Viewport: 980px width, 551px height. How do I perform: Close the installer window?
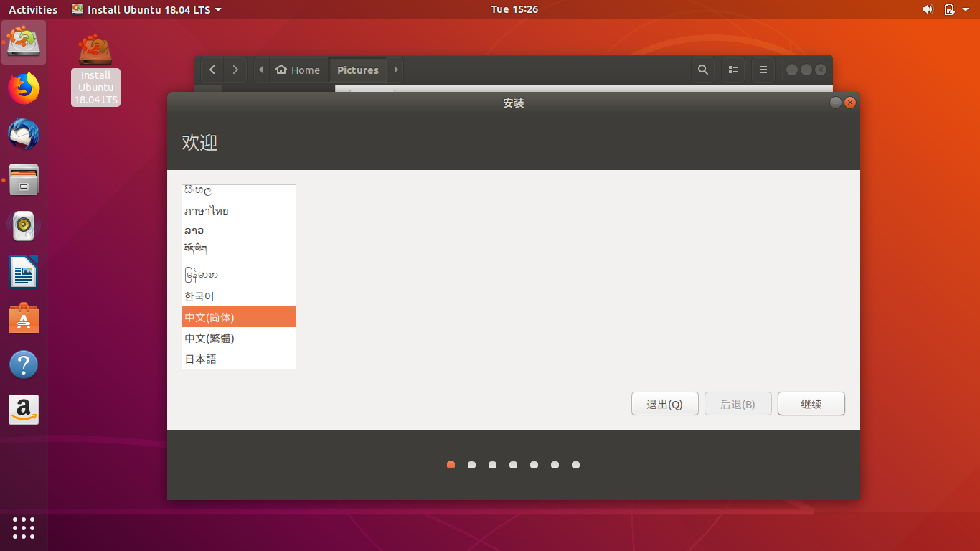tap(850, 103)
